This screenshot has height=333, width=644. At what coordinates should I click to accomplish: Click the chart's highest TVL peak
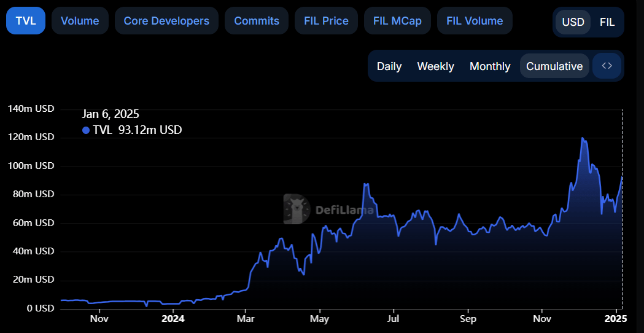click(x=582, y=139)
